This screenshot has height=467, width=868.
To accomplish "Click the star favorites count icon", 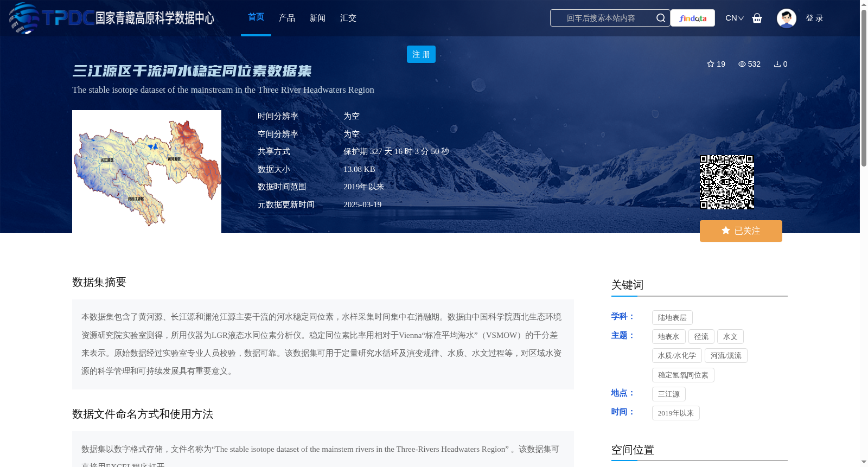I will (x=711, y=64).
